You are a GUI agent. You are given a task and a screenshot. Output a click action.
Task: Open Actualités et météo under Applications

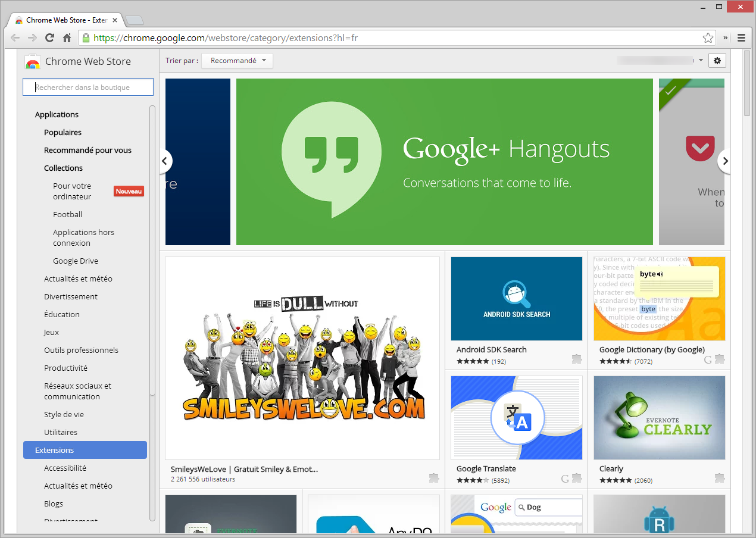pos(78,279)
